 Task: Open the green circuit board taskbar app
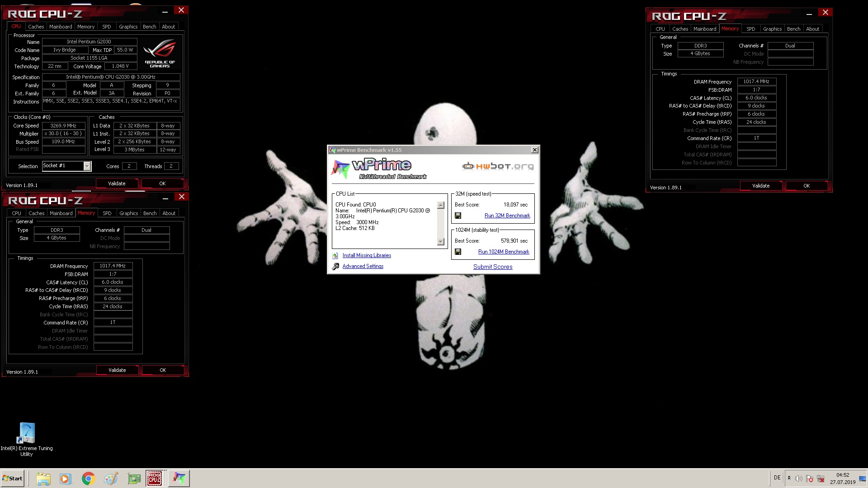(x=134, y=479)
